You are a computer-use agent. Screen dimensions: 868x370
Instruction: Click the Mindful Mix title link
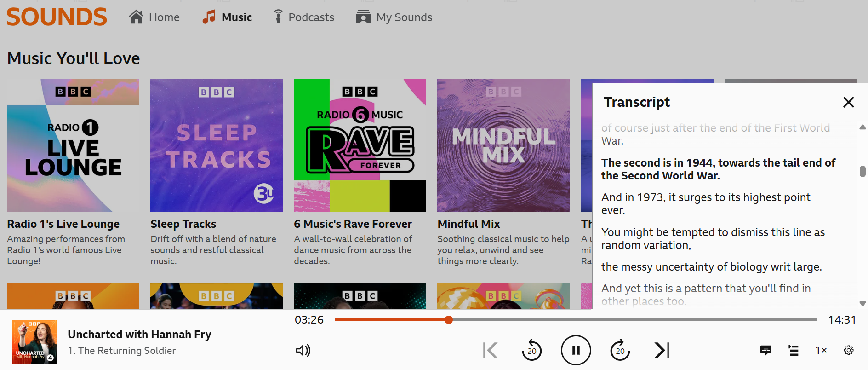click(469, 224)
